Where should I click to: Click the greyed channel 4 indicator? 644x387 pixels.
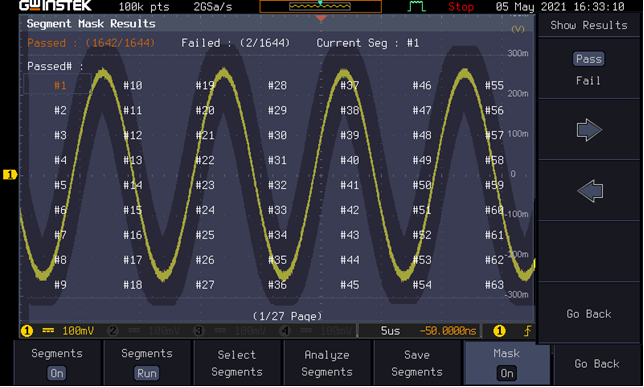pos(285,331)
